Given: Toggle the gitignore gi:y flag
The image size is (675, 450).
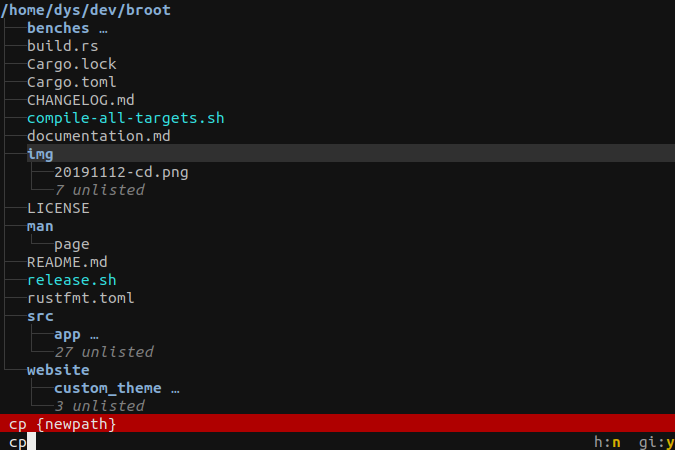Looking at the screenshot, I should [x=657, y=442].
